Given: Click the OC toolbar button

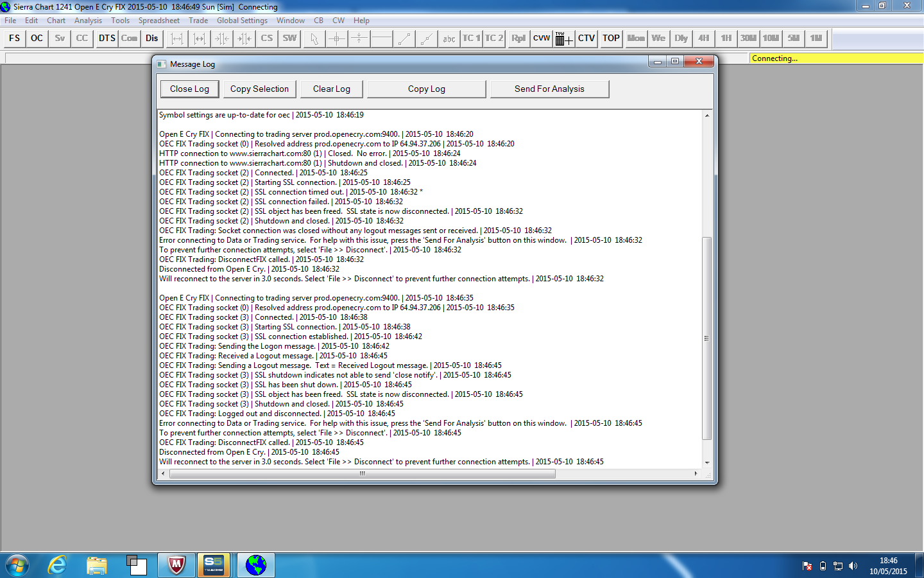Looking at the screenshot, I should coord(37,39).
